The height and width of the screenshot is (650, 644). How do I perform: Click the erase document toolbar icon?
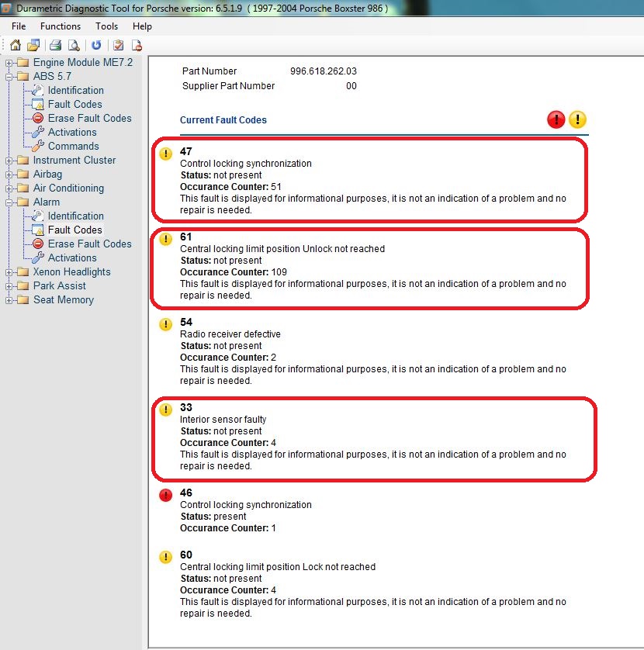[x=137, y=45]
